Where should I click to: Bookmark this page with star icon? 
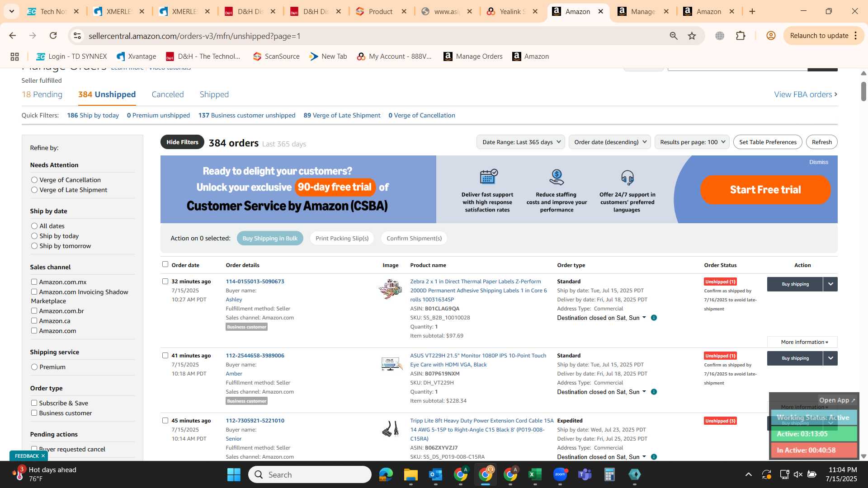click(692, 36)
